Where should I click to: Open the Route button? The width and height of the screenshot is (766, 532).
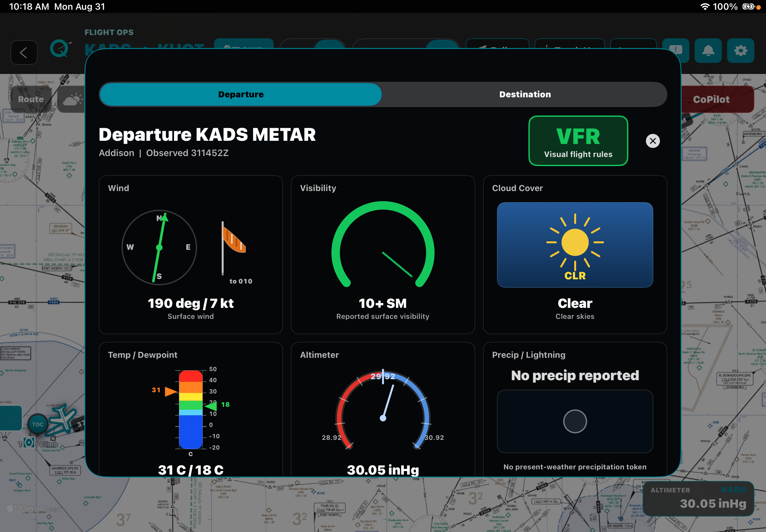tap(31, 99)
